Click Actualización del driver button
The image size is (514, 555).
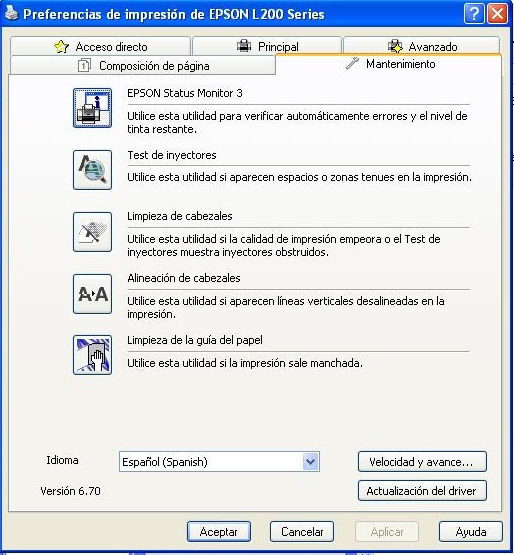click(422, 491)
